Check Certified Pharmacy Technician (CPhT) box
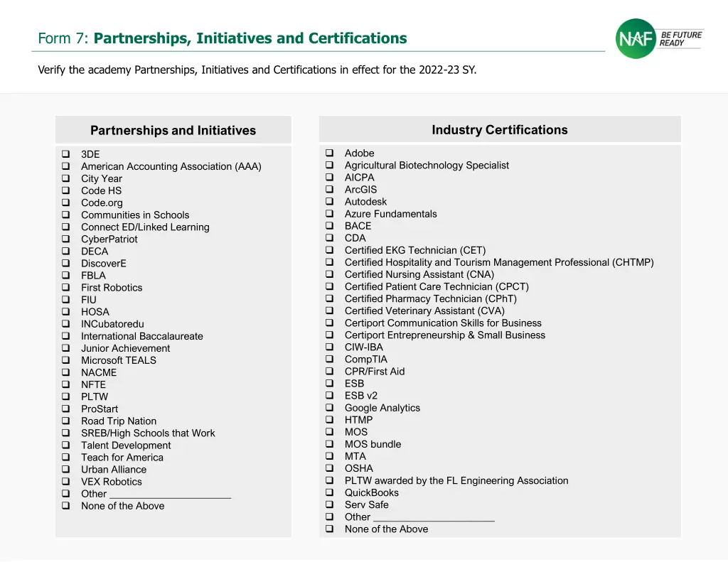Image resolution: width=728 pixels, height=562 pixels. (x=329, y=298)
